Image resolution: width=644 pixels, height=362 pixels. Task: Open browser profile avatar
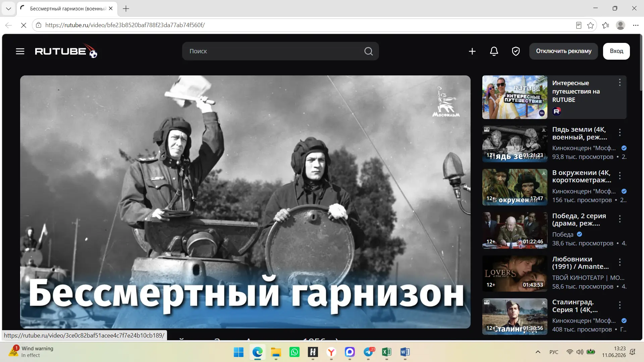pos(621,25)
